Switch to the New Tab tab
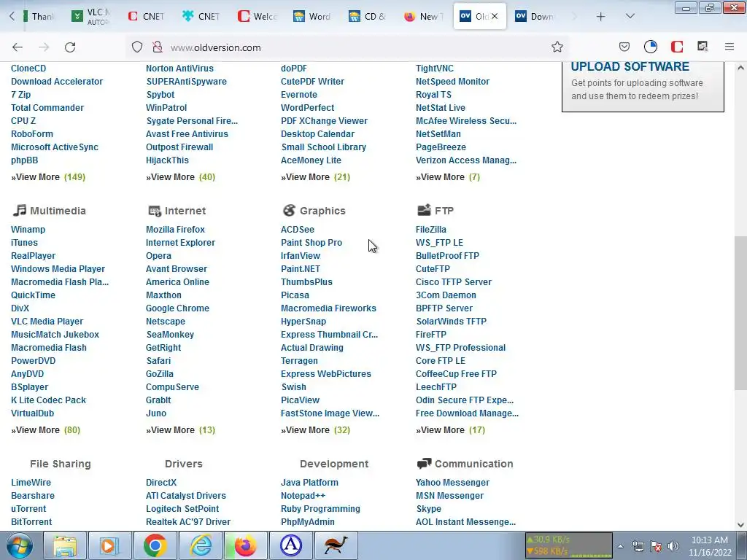 [x=422, y=16]
